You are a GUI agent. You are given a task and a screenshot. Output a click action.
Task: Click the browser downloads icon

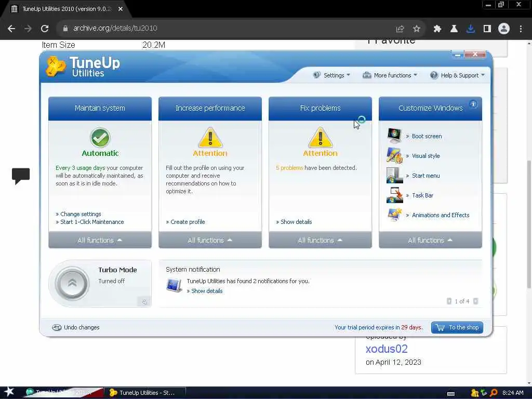tap(470, 29)
